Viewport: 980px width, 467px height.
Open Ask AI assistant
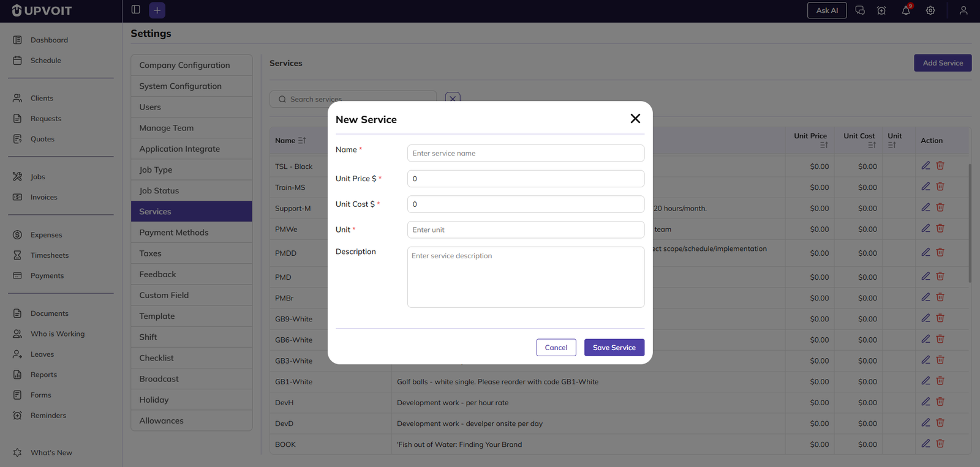[827, 10]
